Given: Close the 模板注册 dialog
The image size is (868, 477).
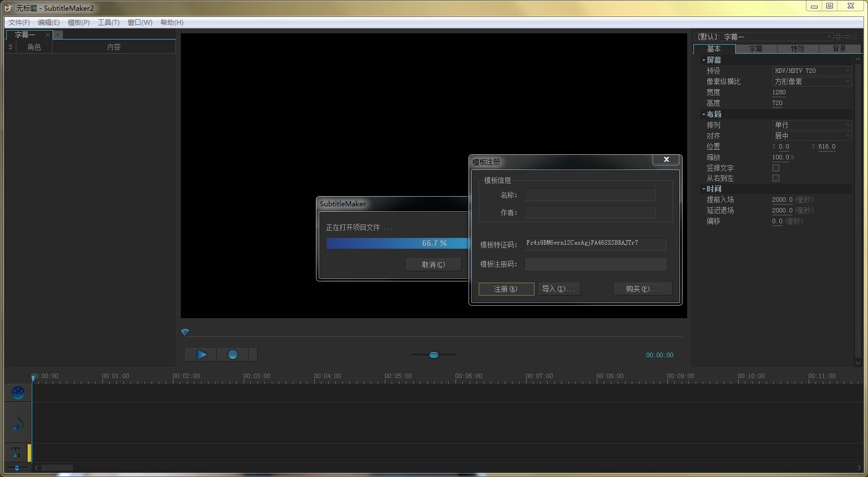Looking at the screenshot, I should 666,160.
